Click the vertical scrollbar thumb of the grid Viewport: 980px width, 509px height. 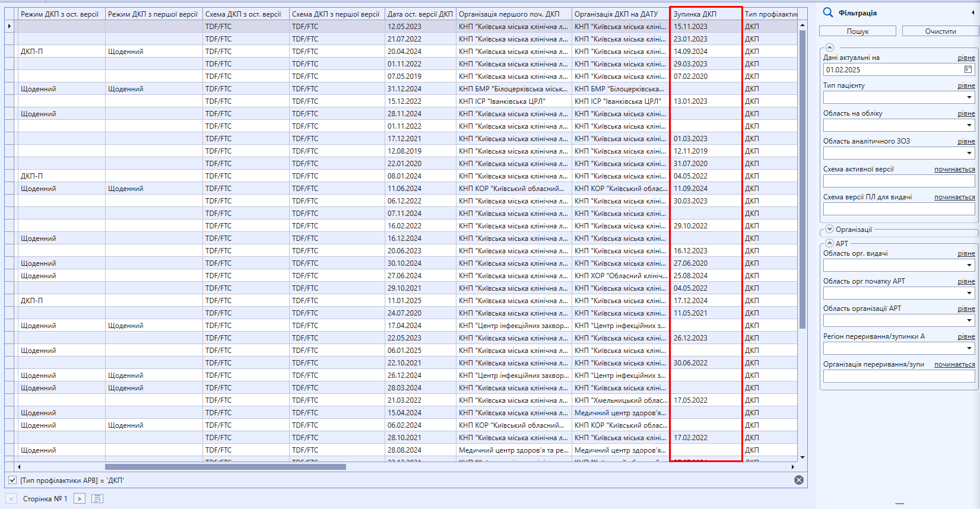803,179
